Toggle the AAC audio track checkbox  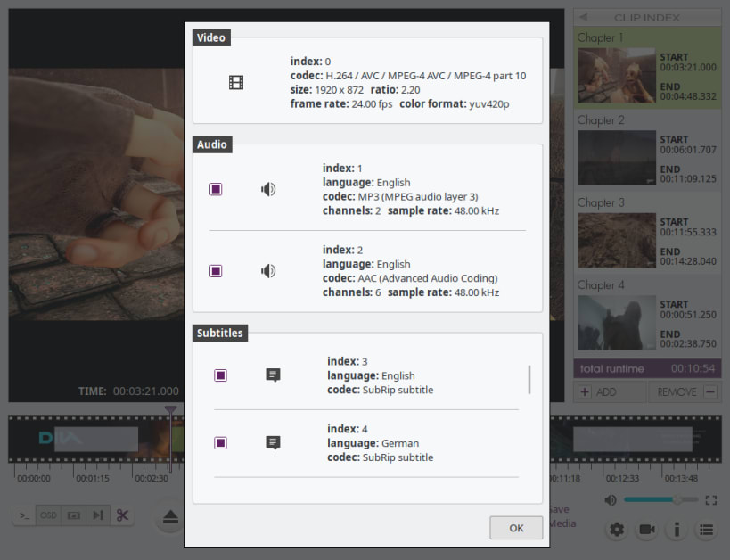coord(216,271)
